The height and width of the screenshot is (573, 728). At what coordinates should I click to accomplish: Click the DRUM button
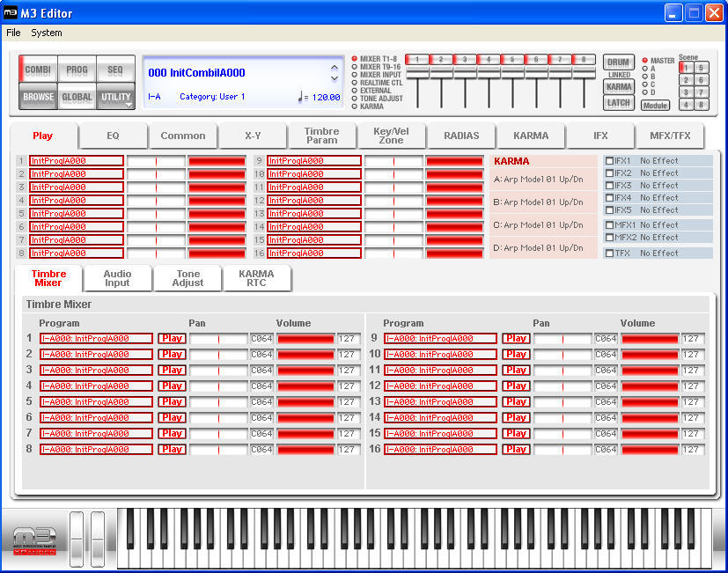pos(619,62)
